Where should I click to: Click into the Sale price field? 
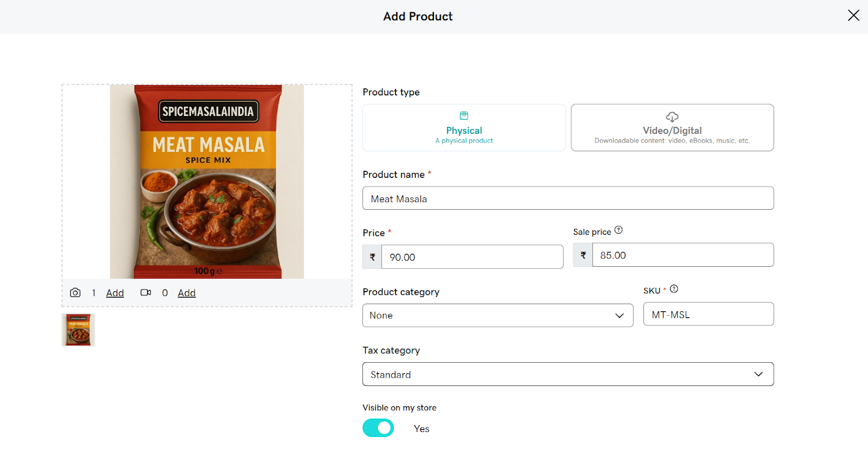[x=682, y=255]
